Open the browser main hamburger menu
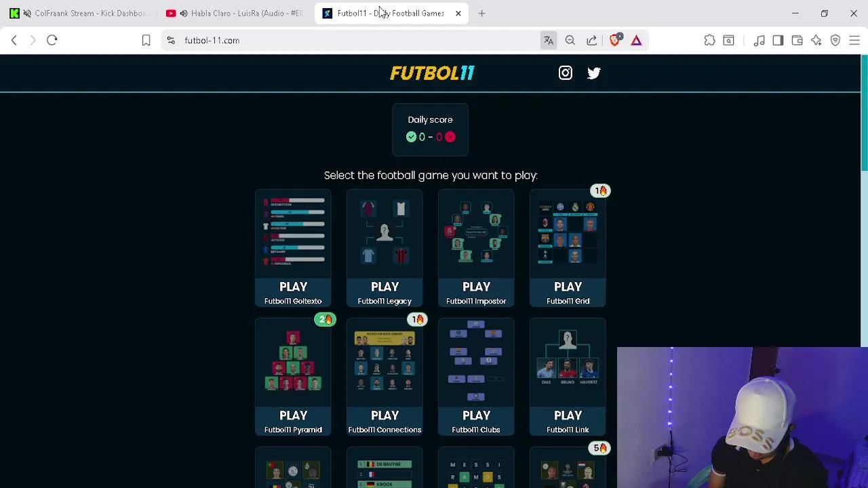This screenshot has height=488, width=868. coord(854,41)
